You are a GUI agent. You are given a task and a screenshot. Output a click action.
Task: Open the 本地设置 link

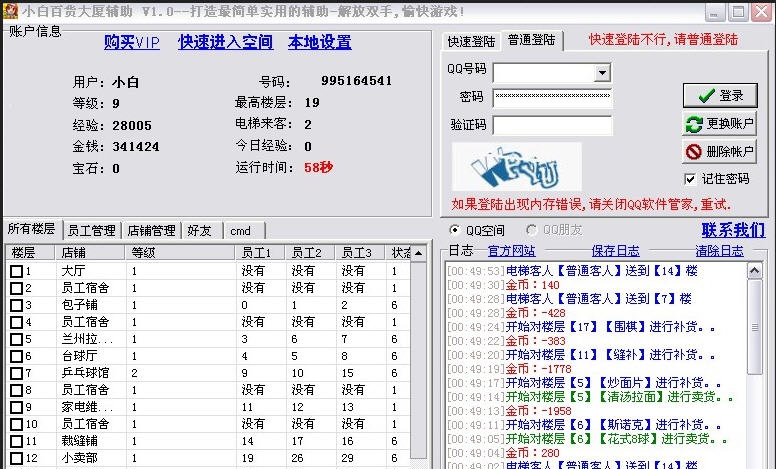(x=320, y=42)
